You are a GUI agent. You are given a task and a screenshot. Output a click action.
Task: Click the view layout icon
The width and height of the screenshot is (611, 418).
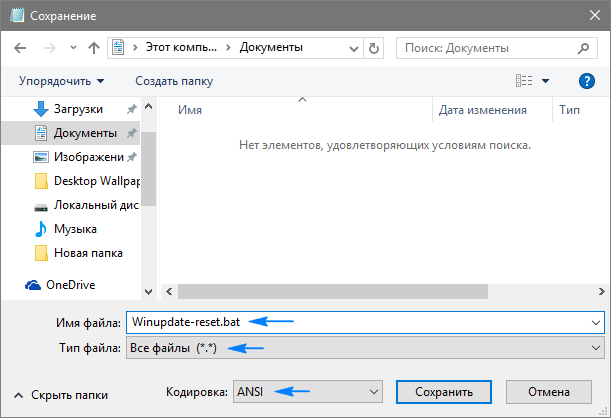524,81
